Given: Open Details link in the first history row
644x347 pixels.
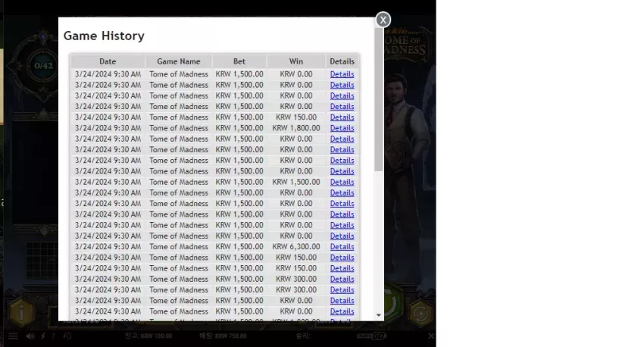Looking at the screenshot, I should (342, 74).
